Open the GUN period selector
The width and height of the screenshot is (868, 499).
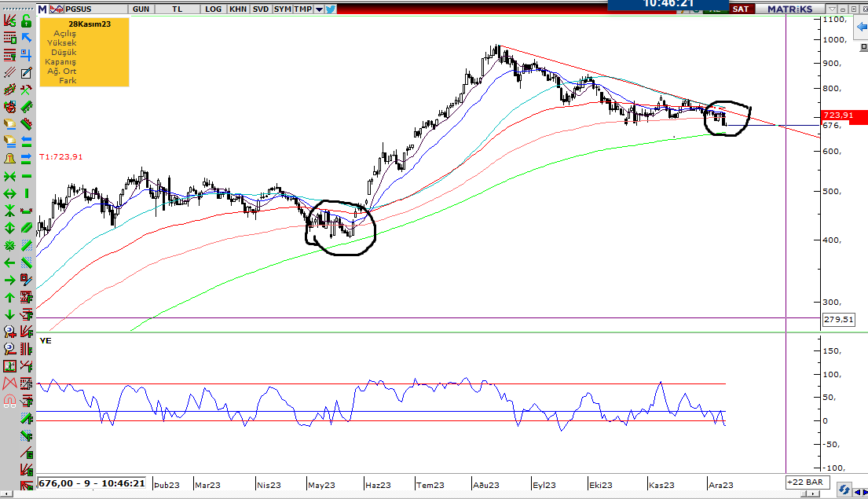(x=141, y=9)
